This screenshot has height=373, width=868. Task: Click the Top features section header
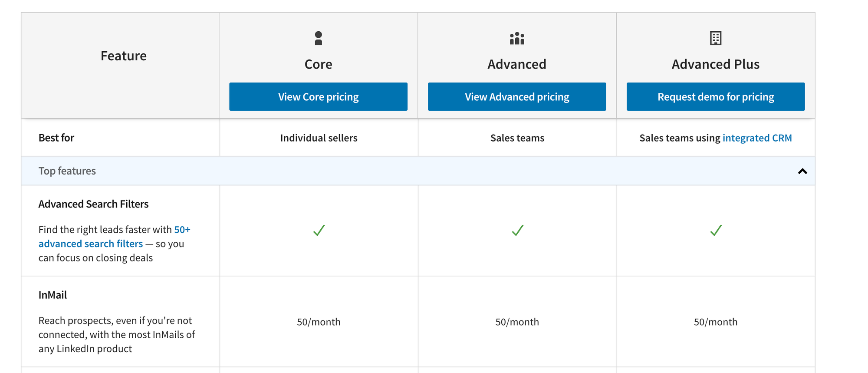[67, 171]
